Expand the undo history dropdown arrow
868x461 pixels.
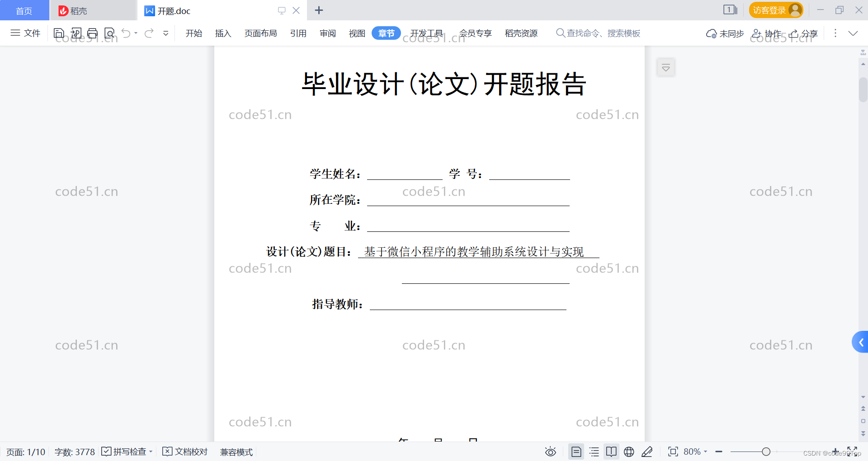click(x=136, y=33)
